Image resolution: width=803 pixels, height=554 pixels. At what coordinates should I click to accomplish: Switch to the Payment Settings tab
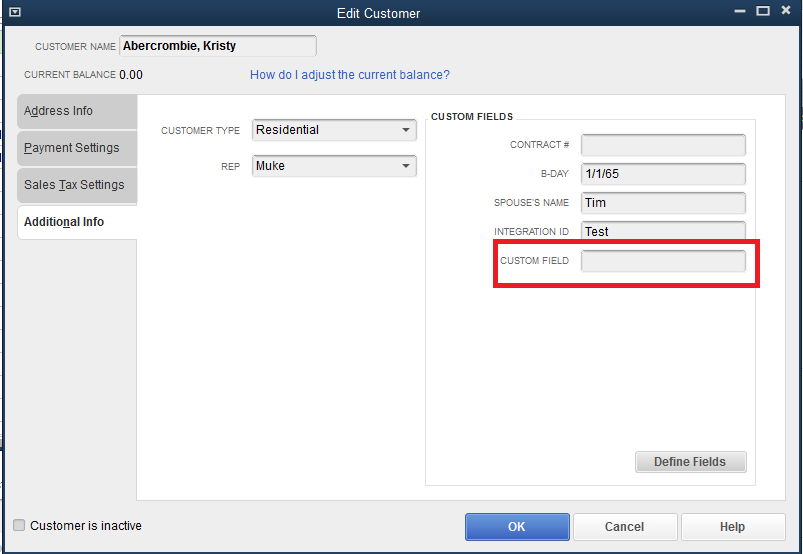[x=77, y=148]
